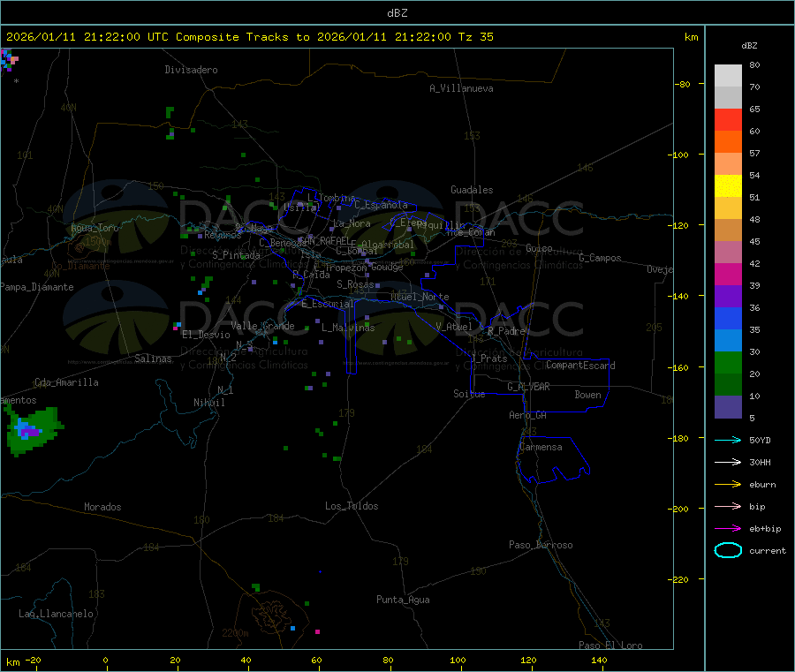Click the 'Agua_Toro' map label
The width and height of the screenshot is (795, 672).
click(95, 228)
